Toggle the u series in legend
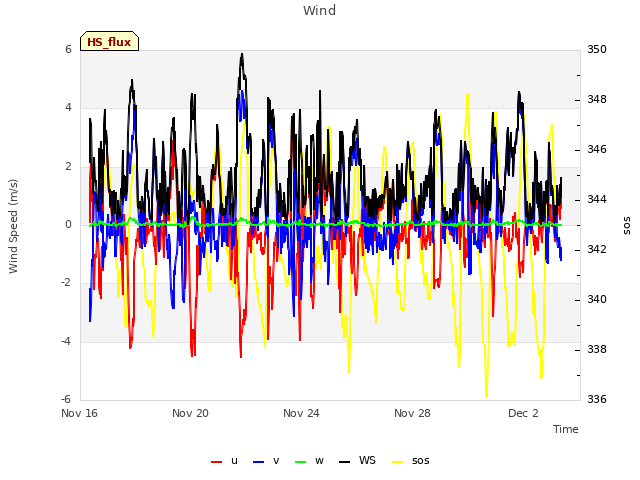The image size is (640, 480). [224, 461]
